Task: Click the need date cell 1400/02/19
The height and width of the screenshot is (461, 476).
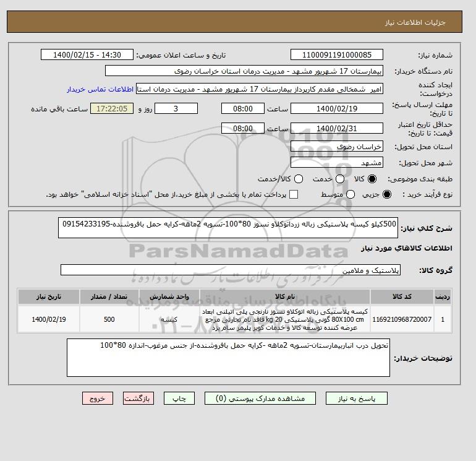Action: click(49, 319)
